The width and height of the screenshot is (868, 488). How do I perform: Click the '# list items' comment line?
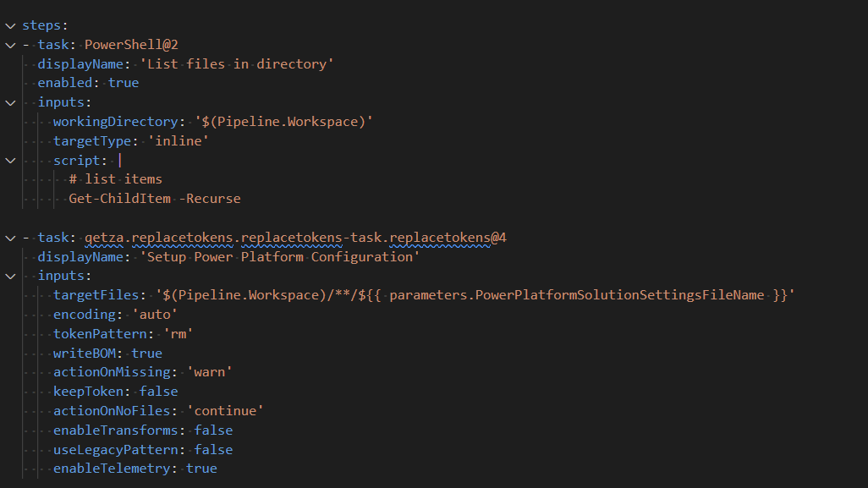[116, 179]
